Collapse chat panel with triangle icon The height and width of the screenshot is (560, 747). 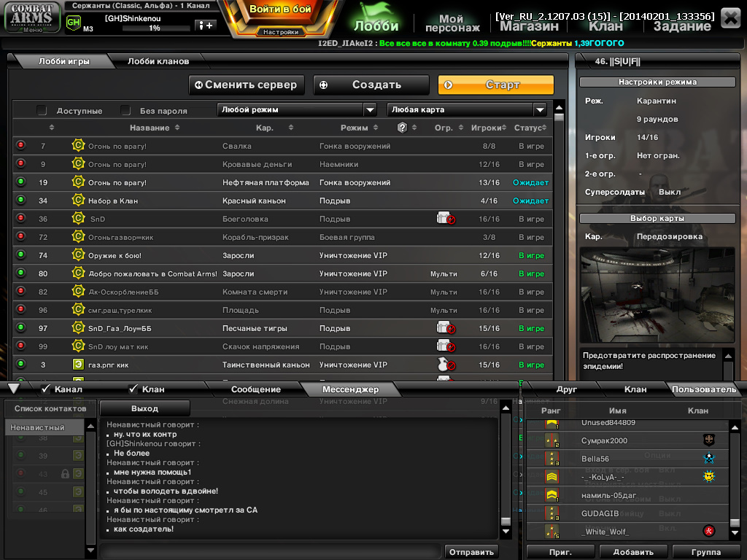click(x=14, y=389)
